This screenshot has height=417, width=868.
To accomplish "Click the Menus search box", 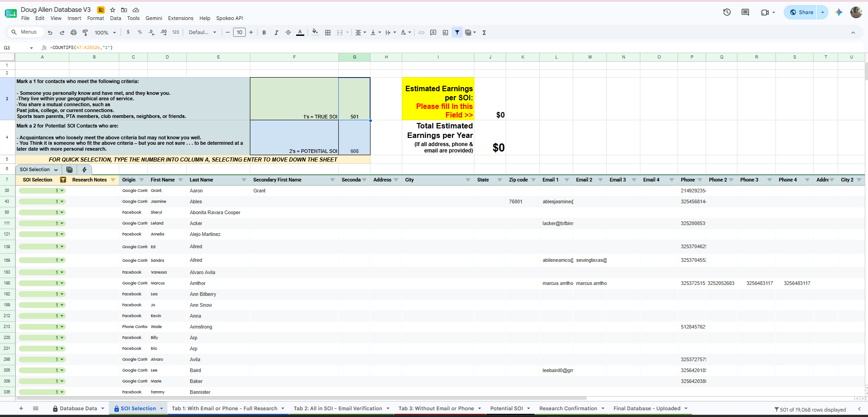I will [25, 32].
